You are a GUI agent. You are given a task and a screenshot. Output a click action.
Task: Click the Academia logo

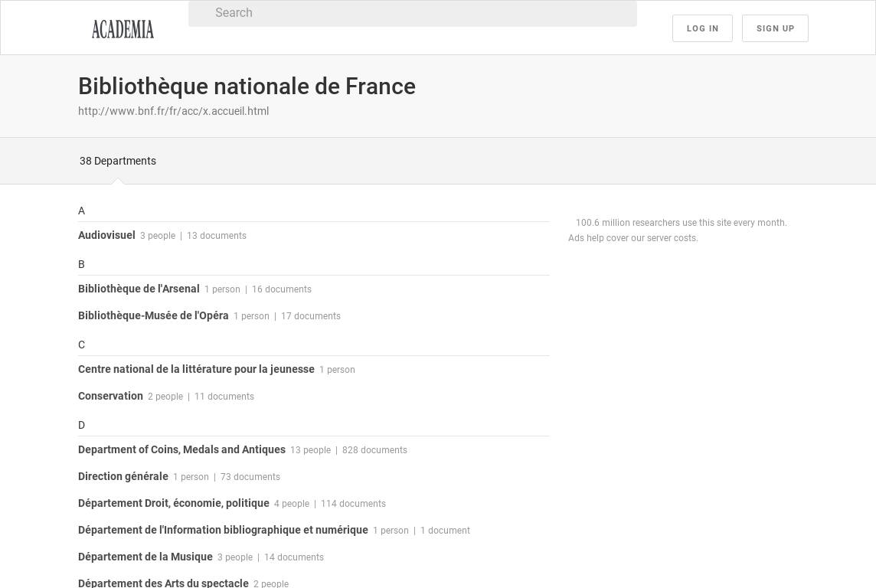tap(123, 29)
